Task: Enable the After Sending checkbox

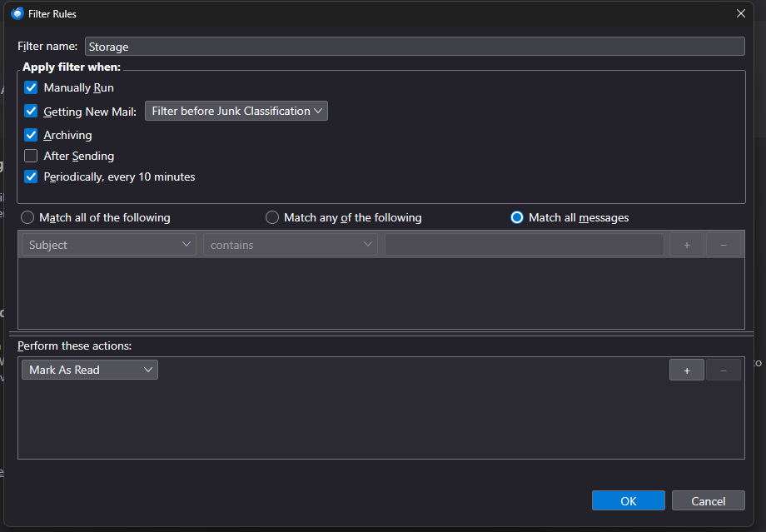Action: pos(31,156)
